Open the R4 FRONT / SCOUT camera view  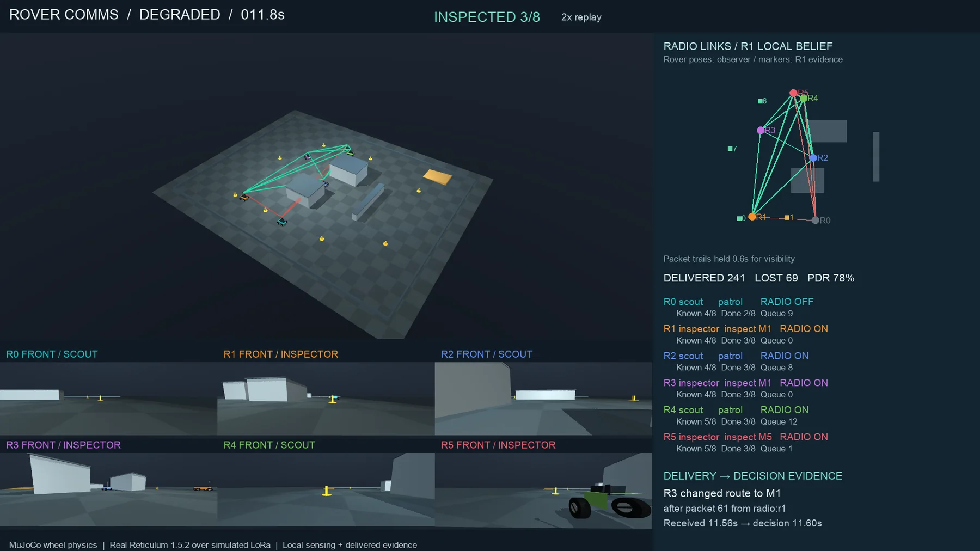(326, 489)
